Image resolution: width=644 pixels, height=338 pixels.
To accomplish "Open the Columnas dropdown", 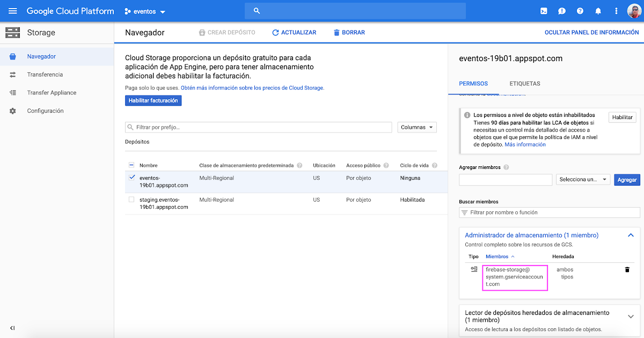I will pyautogui.click(x=417, y=127).
